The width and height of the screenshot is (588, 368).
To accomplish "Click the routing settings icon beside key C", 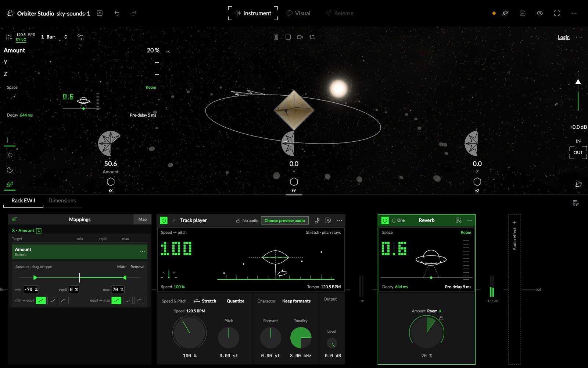I will [x=80, y=37].
